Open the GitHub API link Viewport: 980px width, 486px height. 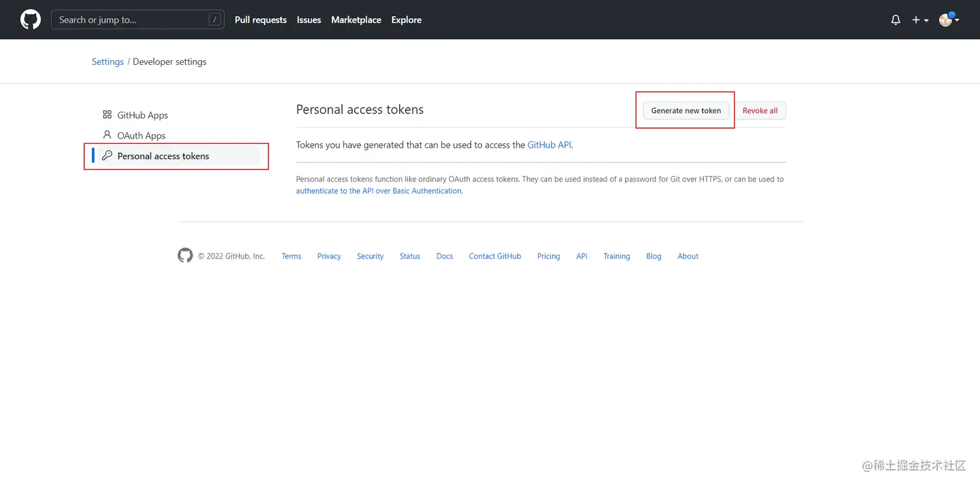(549, 145)
